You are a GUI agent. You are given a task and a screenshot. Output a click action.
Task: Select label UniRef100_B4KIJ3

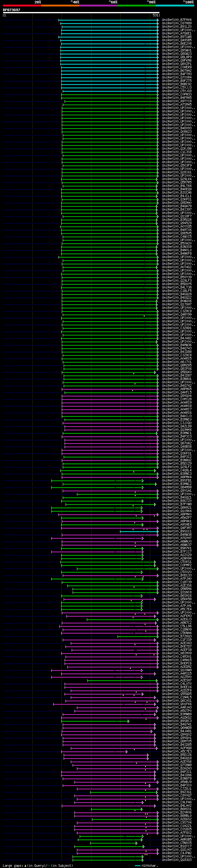click(176, 416)
